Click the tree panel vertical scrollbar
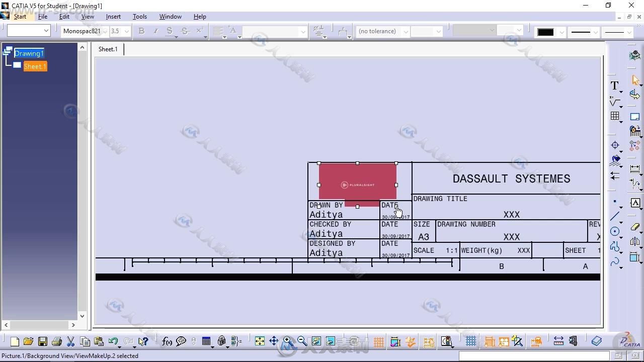The image size is (644, 362). [x=82, y=182]
